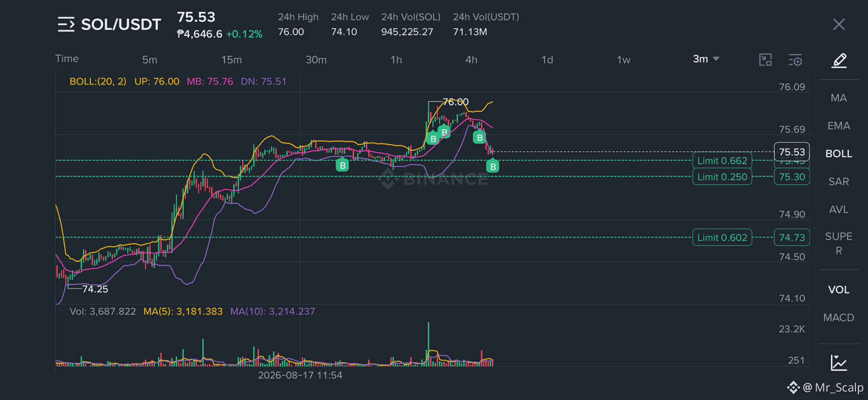Switch to the 1h interval
The image size is (868, 400).
pos(396,59)
